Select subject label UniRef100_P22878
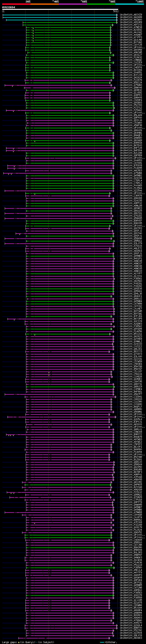 (131, 80)
